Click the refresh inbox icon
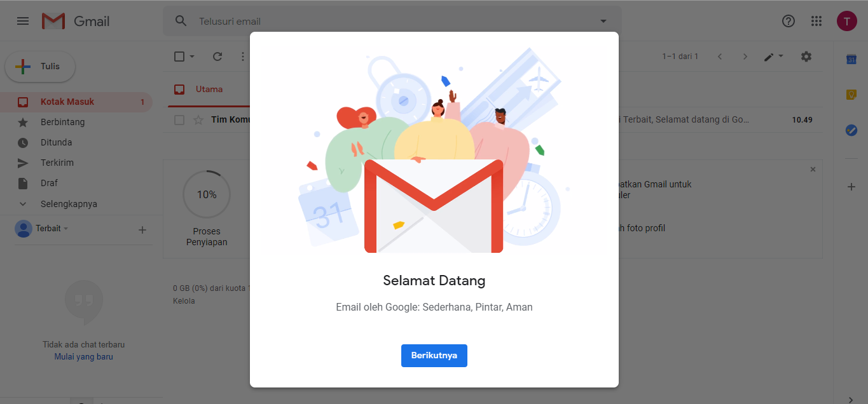Viewport: 868px width, 404px height. 217,57
